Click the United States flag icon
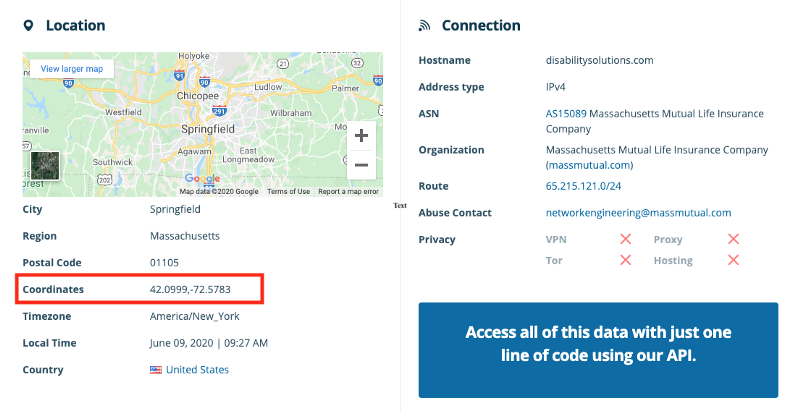Image resolution: width=800 pixels, height=413 pixels. [156, 370]
